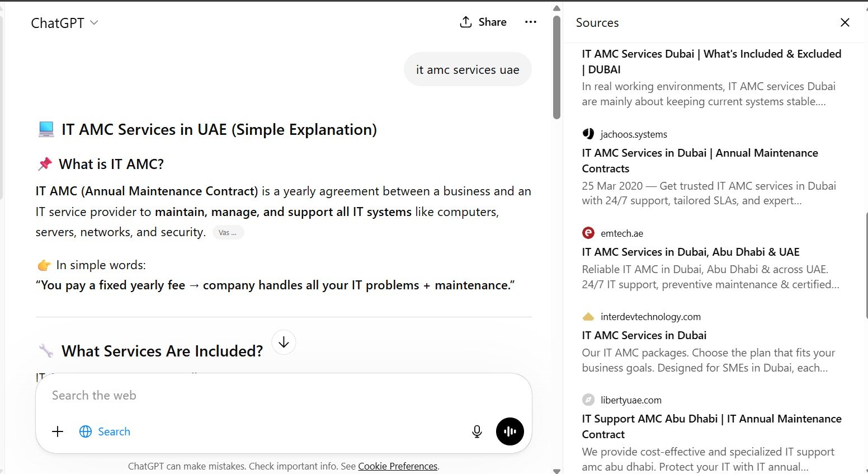The image size is (868, 474).
Task: Toggle the Search web option
Action: (x=105, y=431)
